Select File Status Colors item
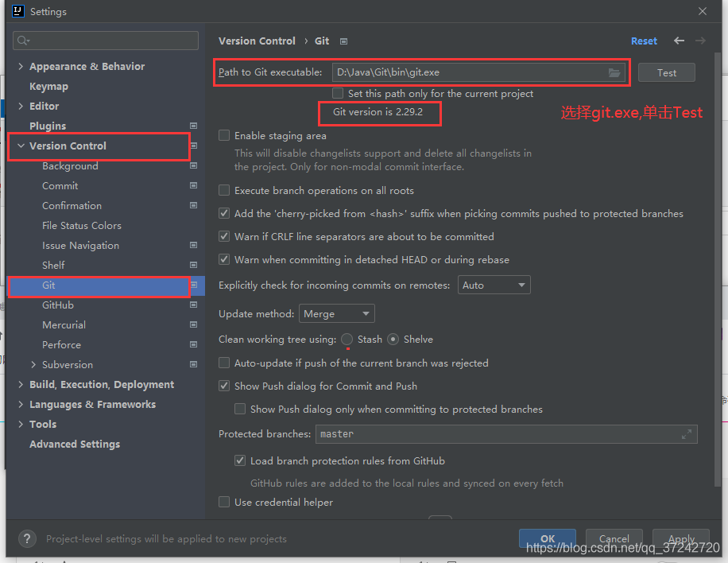The width and height of the screenshot is (728, 563). click(82, 226)
